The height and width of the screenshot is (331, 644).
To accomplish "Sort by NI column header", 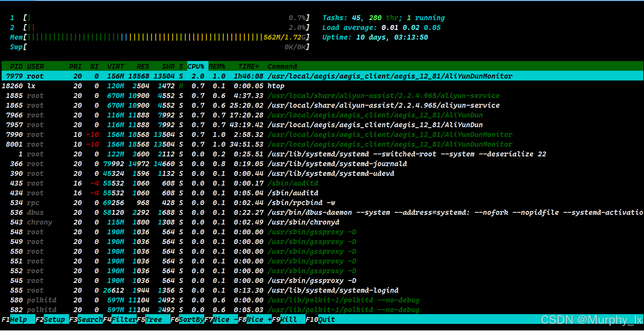I will [x=95, y=66].
